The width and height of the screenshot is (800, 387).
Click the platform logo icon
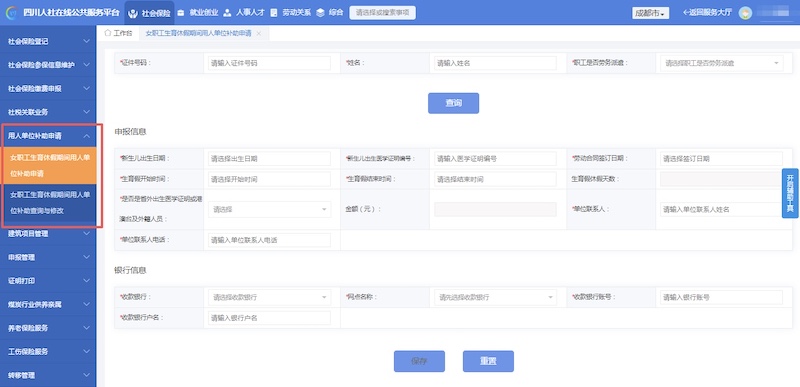(x=11, y=13)
